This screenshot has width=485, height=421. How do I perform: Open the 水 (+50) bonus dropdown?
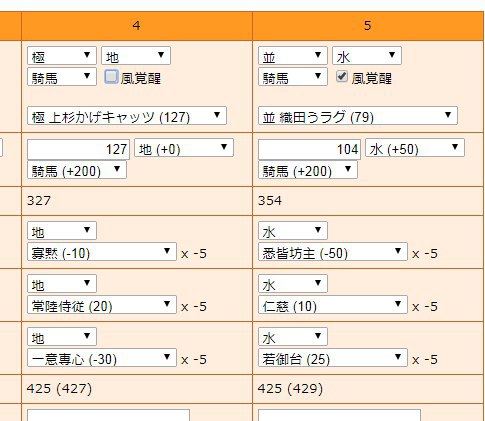click(415, 148)
